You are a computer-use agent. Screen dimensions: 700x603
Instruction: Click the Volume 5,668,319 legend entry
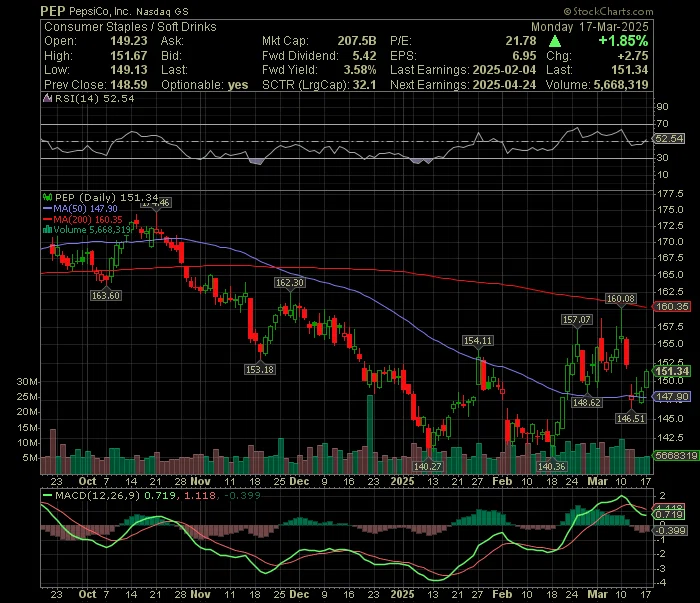click(92, 230)
